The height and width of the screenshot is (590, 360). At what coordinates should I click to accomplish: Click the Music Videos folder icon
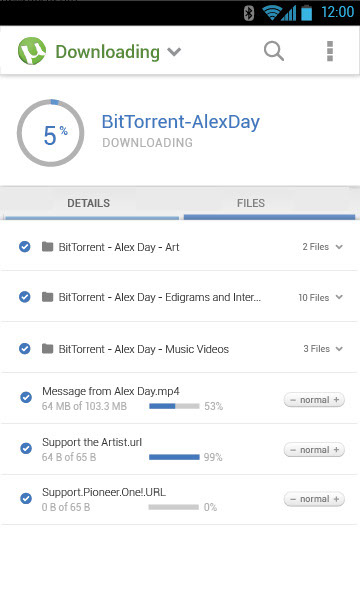pyautogui.click(x=47, y=349)
